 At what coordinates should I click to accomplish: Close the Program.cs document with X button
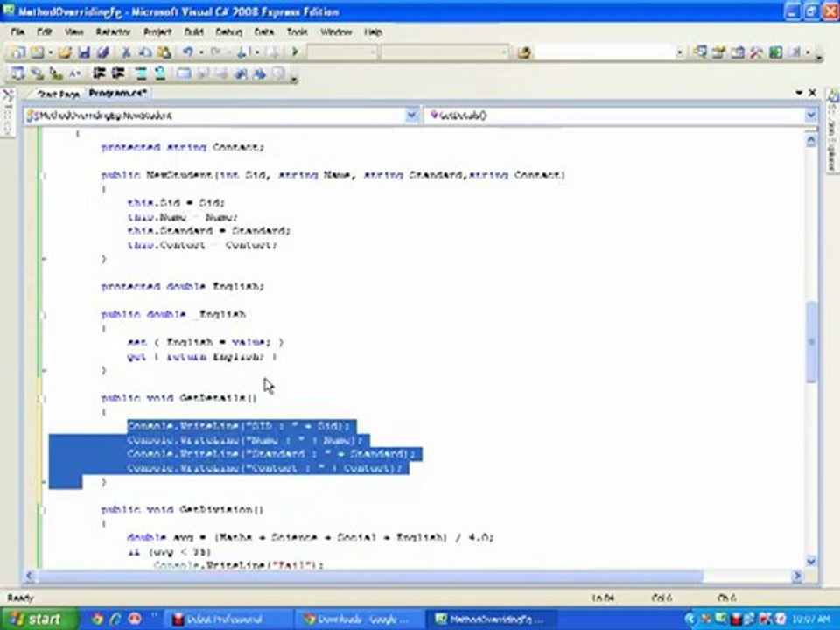pos(813,93)
